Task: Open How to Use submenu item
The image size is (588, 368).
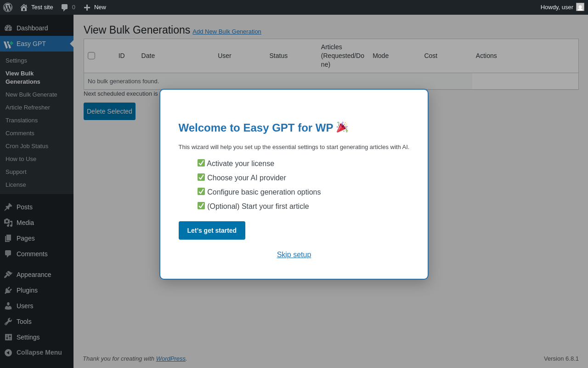Action: [x=21, y=159]
